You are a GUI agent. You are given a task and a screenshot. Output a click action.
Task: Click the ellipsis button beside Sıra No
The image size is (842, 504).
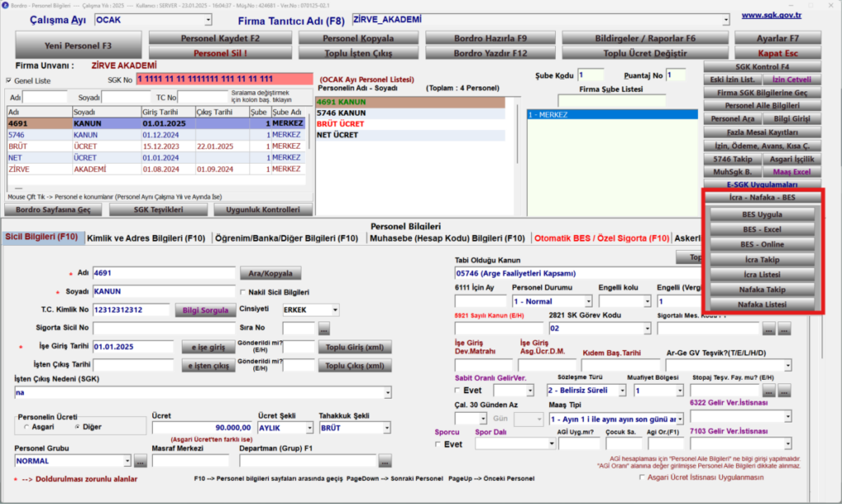323,328
